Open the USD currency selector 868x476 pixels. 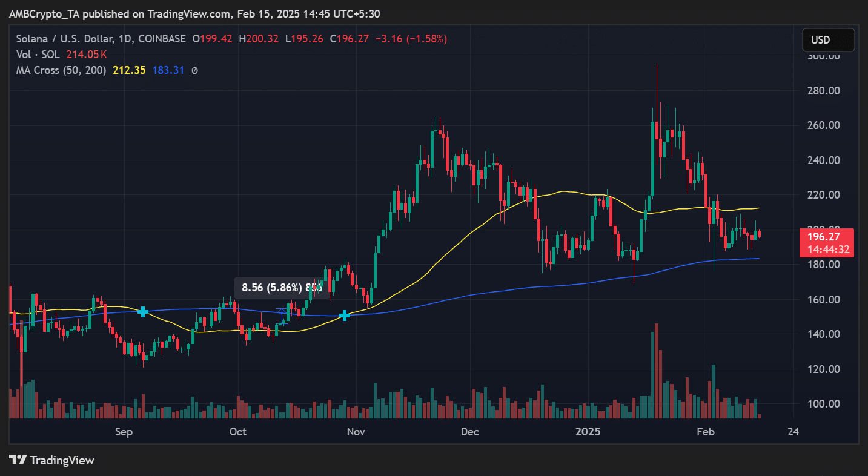[828, 40]
